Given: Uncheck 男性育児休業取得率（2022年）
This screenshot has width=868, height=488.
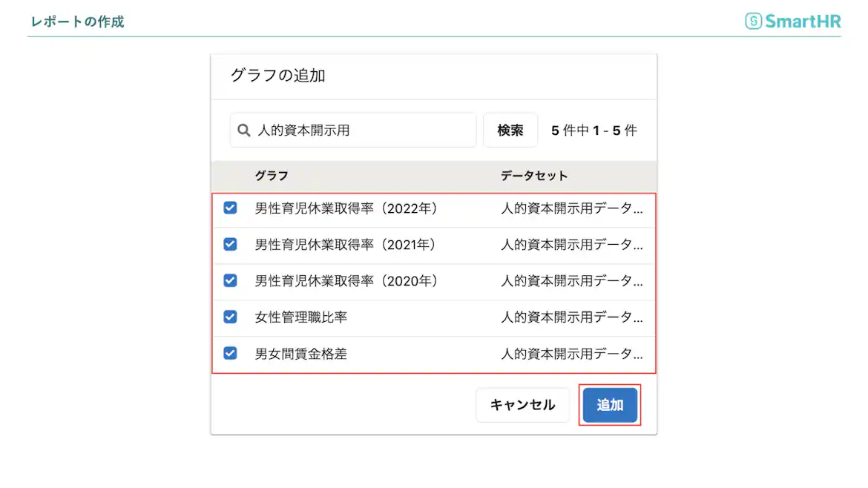Looking at the screenshot, I should pos(230,208).
